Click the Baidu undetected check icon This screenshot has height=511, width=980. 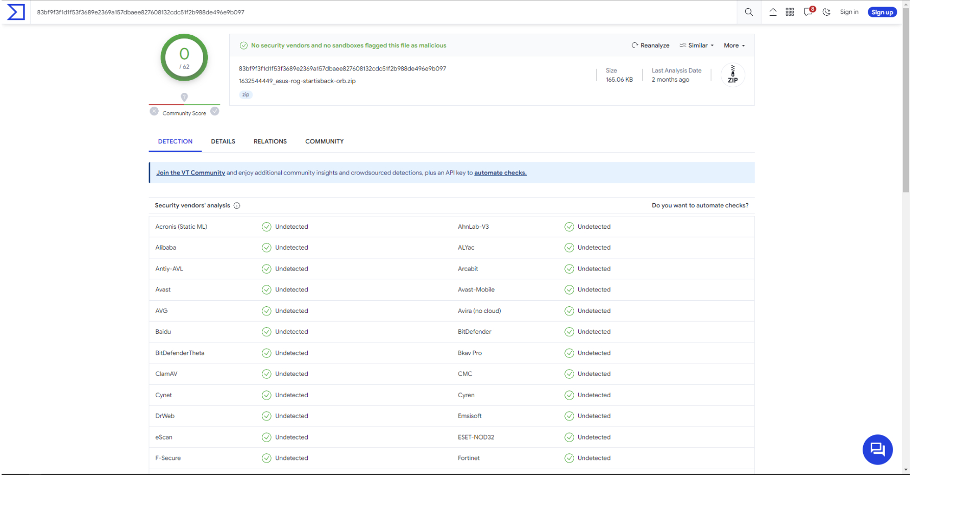pos(266,332)
